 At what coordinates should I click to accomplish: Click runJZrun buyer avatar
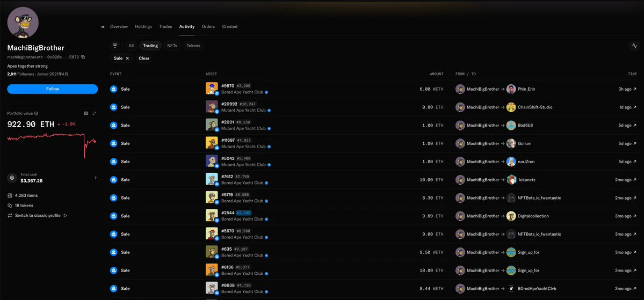pos(511,162)
